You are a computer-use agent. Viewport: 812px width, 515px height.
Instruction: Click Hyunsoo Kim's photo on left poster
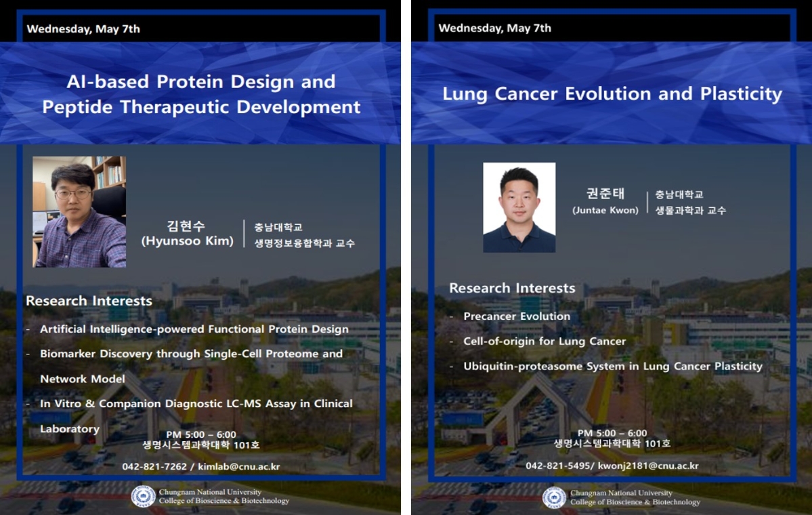point(79,212)
